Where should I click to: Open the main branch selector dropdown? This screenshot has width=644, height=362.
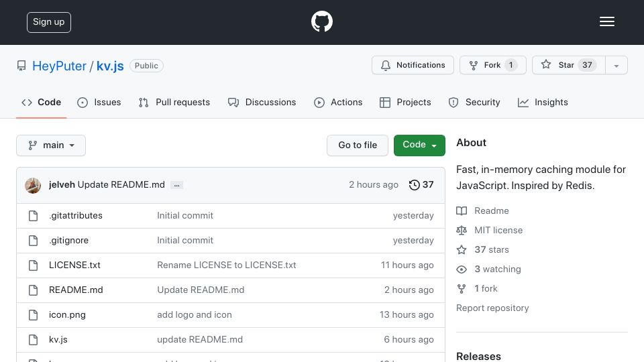(x=51, y=145)
